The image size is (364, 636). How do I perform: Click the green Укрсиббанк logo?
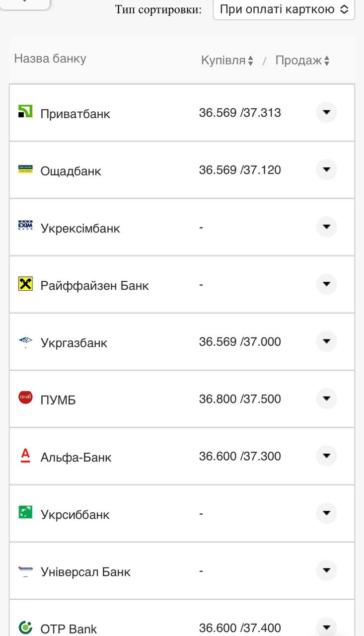(x=25, y=512)
